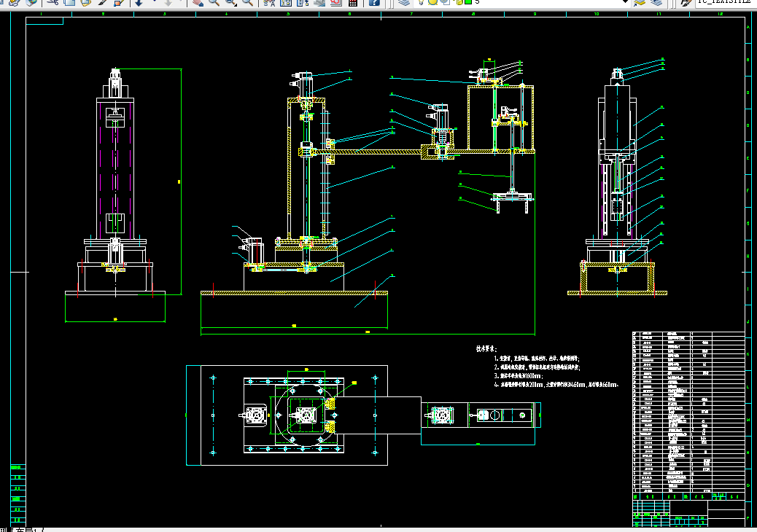Click the Copy to clipboard icon
Image resolution: width=757 pixels, height=532 pixels.
click(x=69, y=2)
